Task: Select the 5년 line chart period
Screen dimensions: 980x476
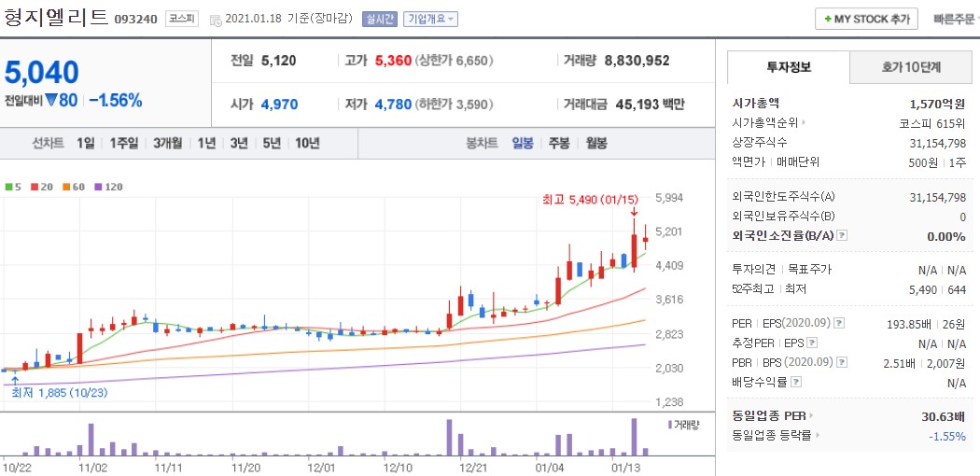Action: [272, 143]
